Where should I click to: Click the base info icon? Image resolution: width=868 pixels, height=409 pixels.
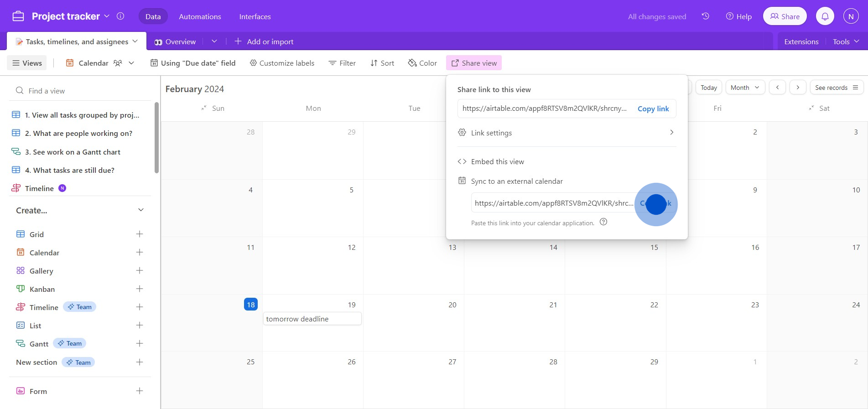[120, 16]
